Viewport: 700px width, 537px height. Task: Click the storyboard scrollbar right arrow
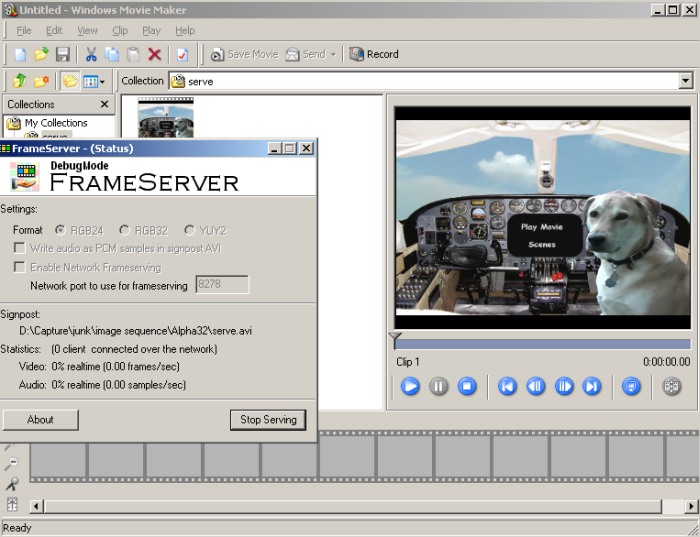692,506
